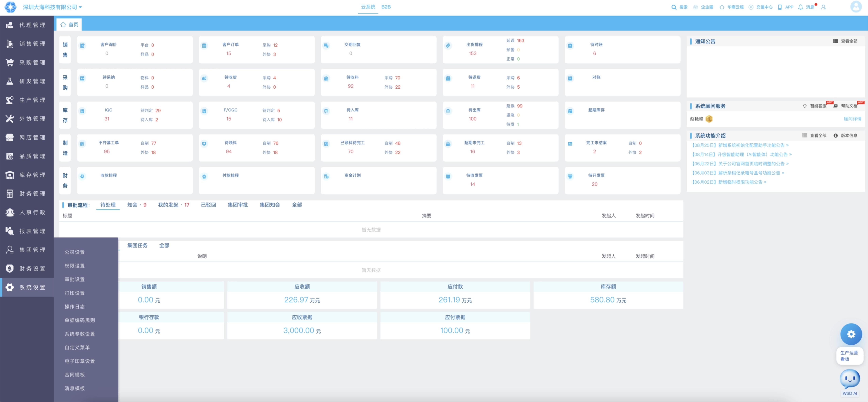Click the 系统设置 gear icon
The image size is (868, 402).
pyautogui.click(x=10, y=287)
